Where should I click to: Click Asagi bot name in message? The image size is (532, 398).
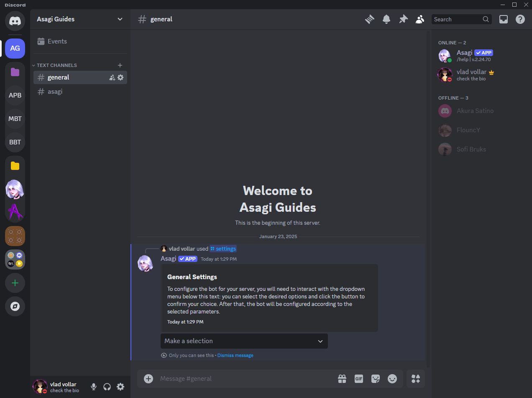coord(169,259)
